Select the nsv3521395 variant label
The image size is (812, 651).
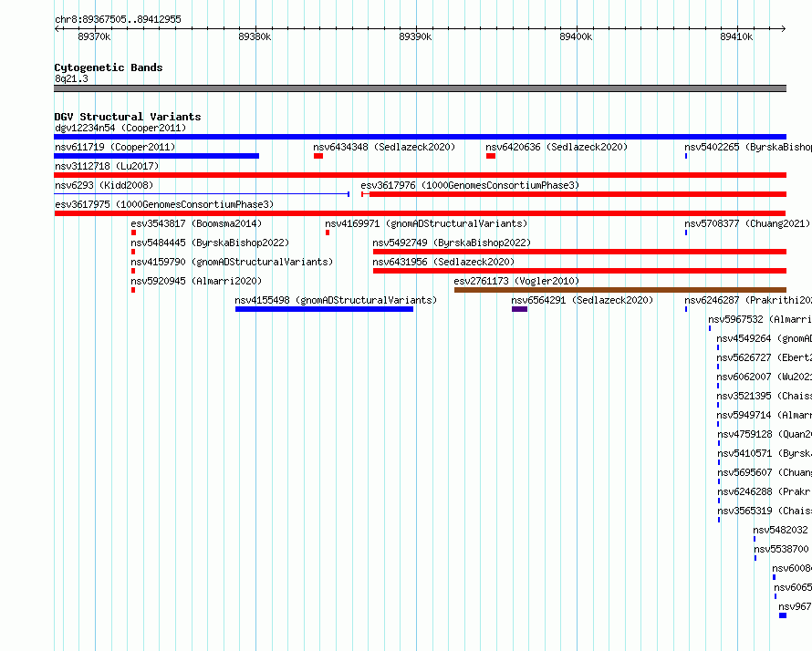(765, 396)
